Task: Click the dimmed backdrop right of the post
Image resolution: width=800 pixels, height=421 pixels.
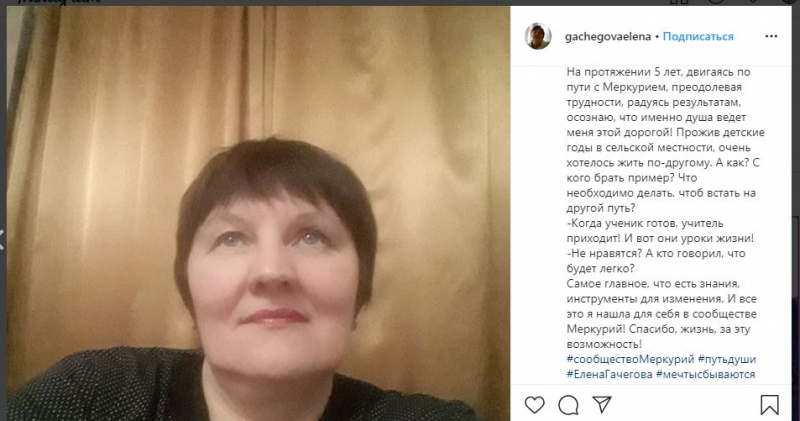Action: pos(796,255)
